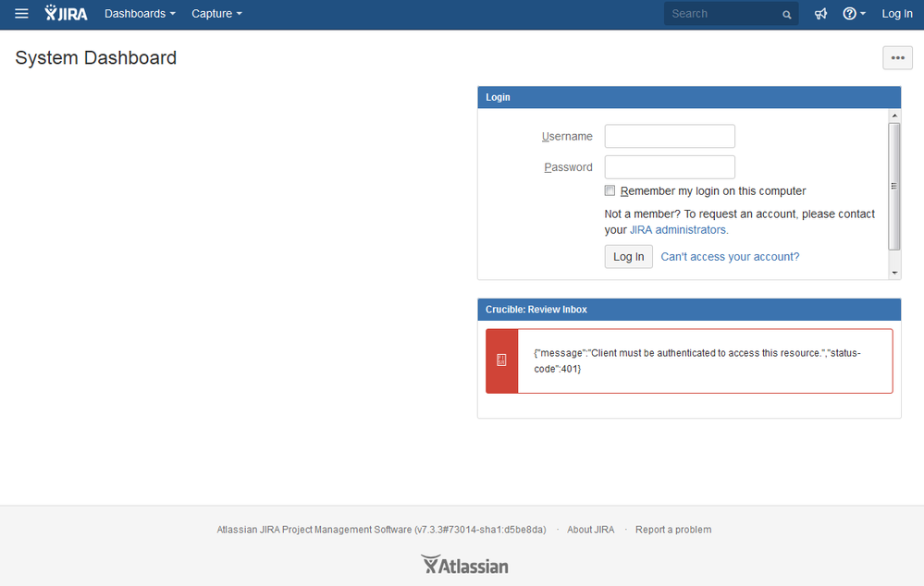Open the hamburger application switcher menu

[x=21, y=14]
